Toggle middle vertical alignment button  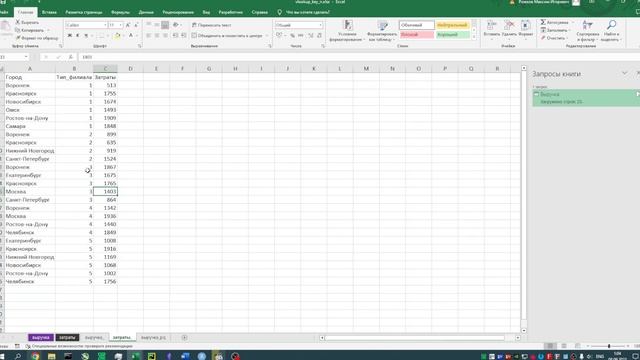tap(157, 25)
